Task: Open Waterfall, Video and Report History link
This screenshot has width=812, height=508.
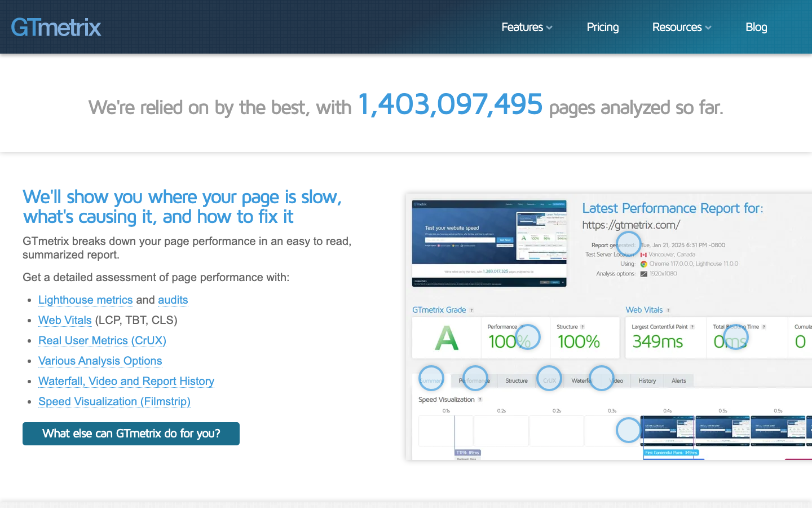Action: pos(126,381)
